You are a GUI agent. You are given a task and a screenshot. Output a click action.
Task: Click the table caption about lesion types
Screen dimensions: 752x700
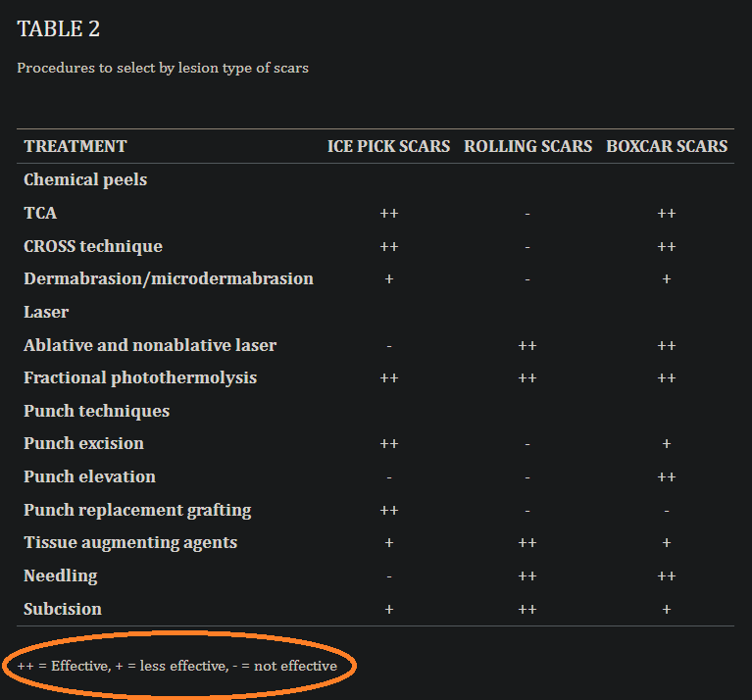pyautogui.click(x=163, y=69)
